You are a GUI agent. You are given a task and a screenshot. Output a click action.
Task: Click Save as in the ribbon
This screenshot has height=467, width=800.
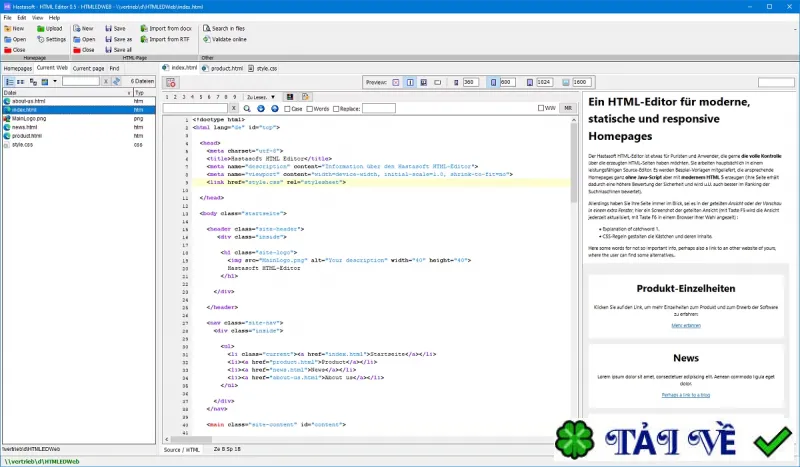[x=118, y=39]
